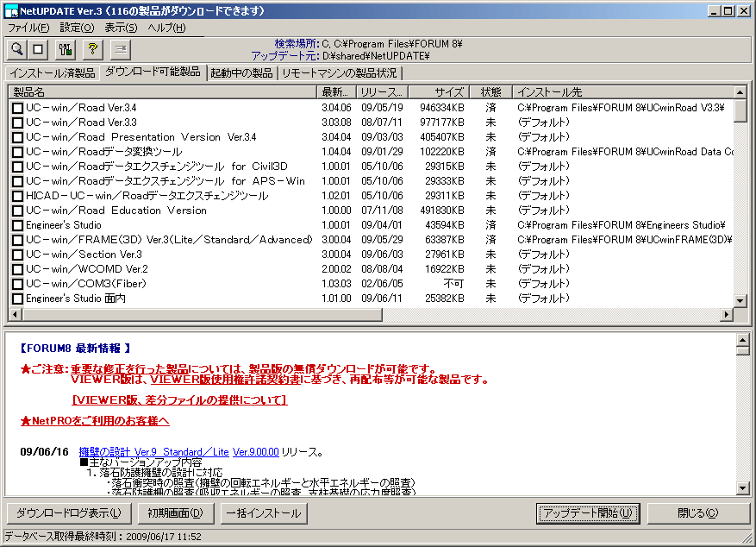Click the 初期画面(D) button

pyautogui.click(x=176, y=512)
